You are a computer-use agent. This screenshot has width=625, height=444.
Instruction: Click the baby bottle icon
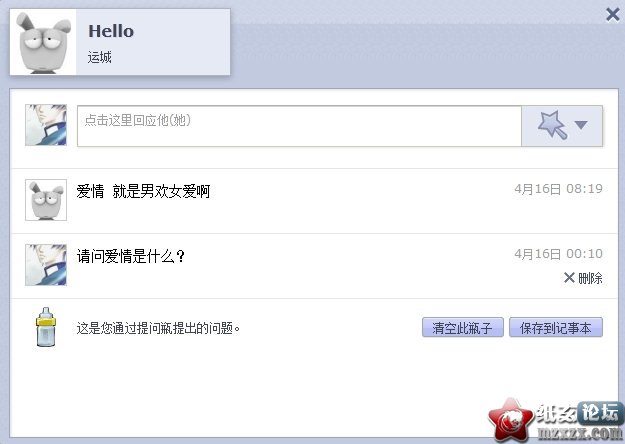[46, 327]
